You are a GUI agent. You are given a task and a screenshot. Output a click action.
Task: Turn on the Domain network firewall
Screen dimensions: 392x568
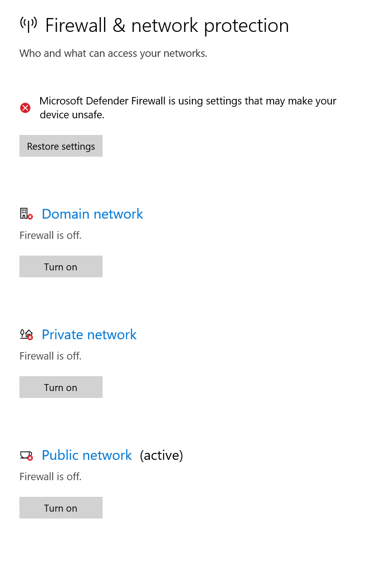(61, 267)
